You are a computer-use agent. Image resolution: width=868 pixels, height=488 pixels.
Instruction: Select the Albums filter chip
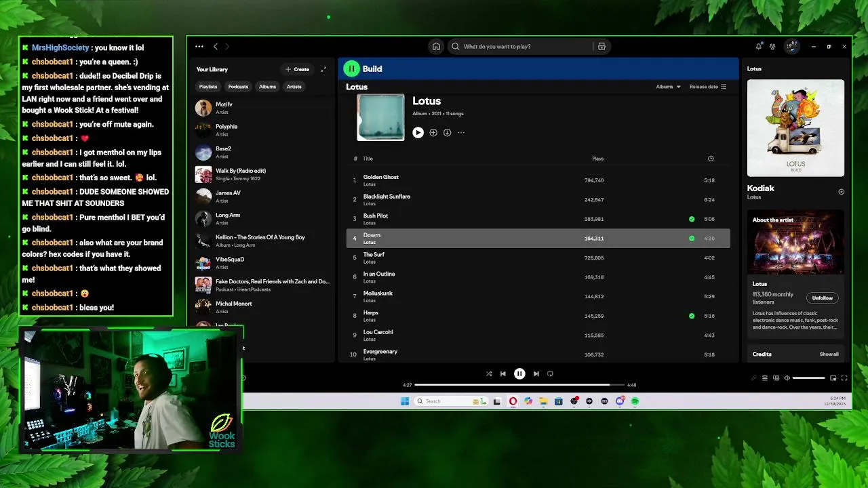267,87
